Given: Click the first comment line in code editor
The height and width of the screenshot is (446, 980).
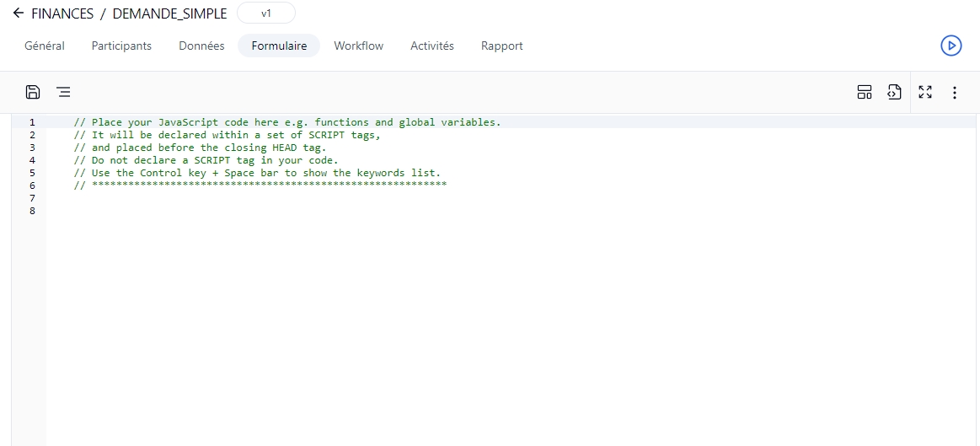Looking at the screenshot, I should [287, 122].
